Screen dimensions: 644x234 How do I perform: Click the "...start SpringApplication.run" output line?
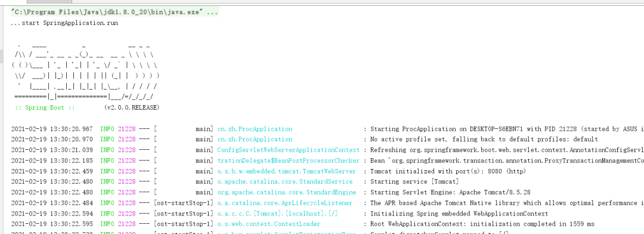pos(64,23)
